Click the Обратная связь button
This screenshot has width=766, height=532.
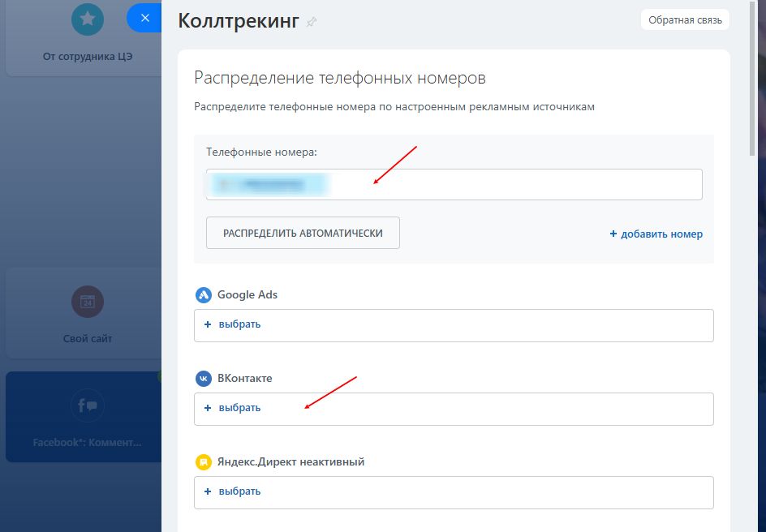[686, 19]
